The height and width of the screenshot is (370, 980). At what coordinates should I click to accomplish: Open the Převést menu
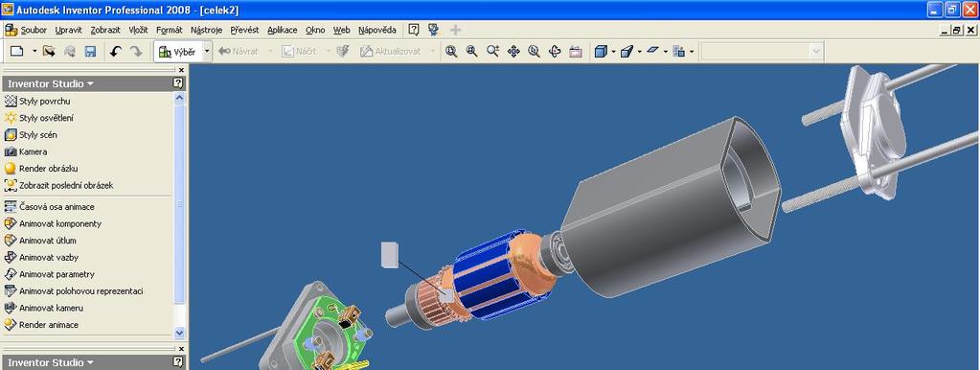tap(244, 30)
